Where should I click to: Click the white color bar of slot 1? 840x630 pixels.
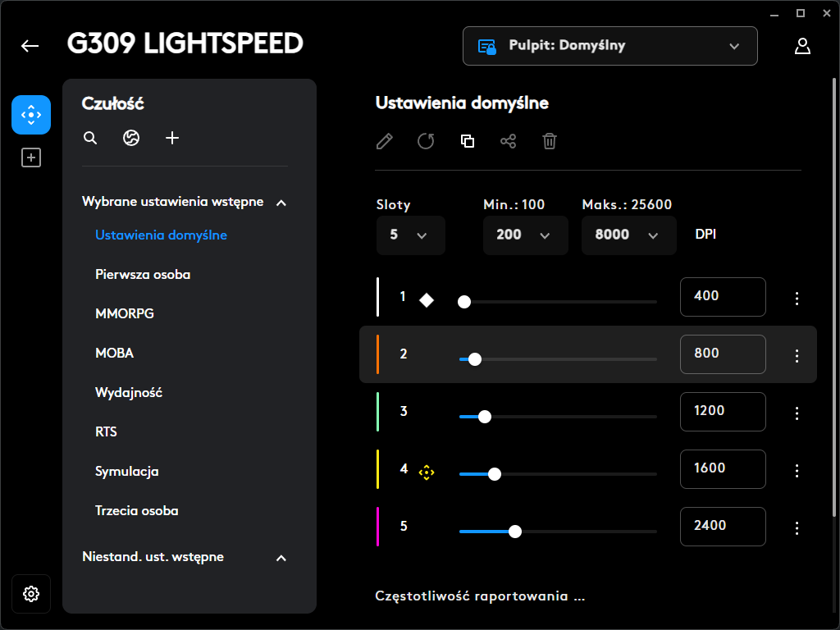pyautogui.click(x=377, y=297)
